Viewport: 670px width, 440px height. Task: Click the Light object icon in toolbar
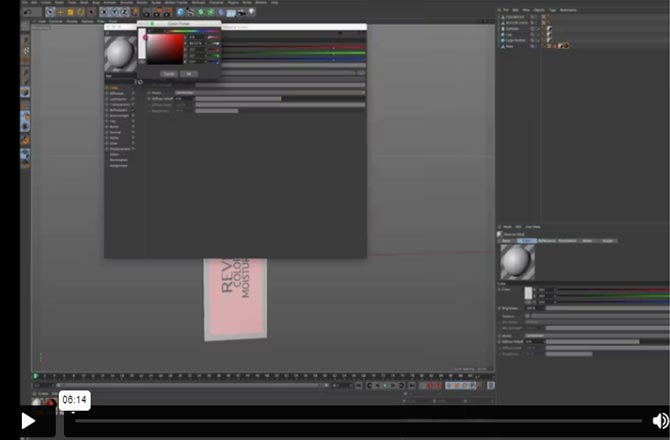click(x=250, y=12)
